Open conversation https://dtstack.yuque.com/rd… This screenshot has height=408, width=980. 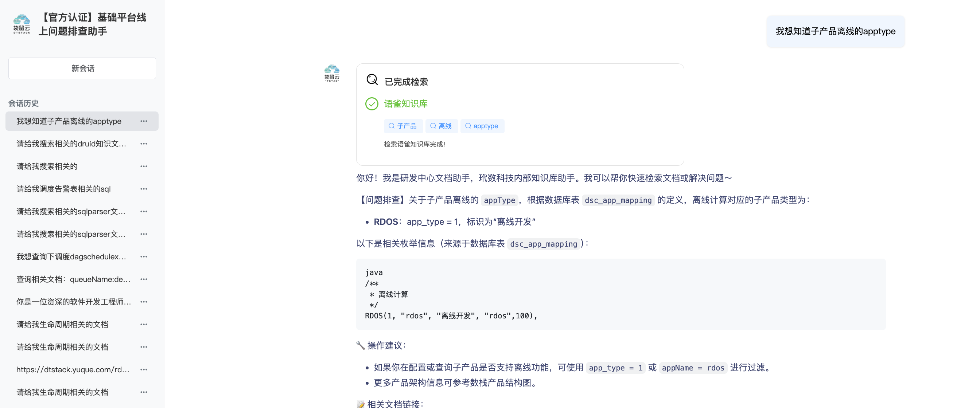pyautogui.click(x=82, y=370)
